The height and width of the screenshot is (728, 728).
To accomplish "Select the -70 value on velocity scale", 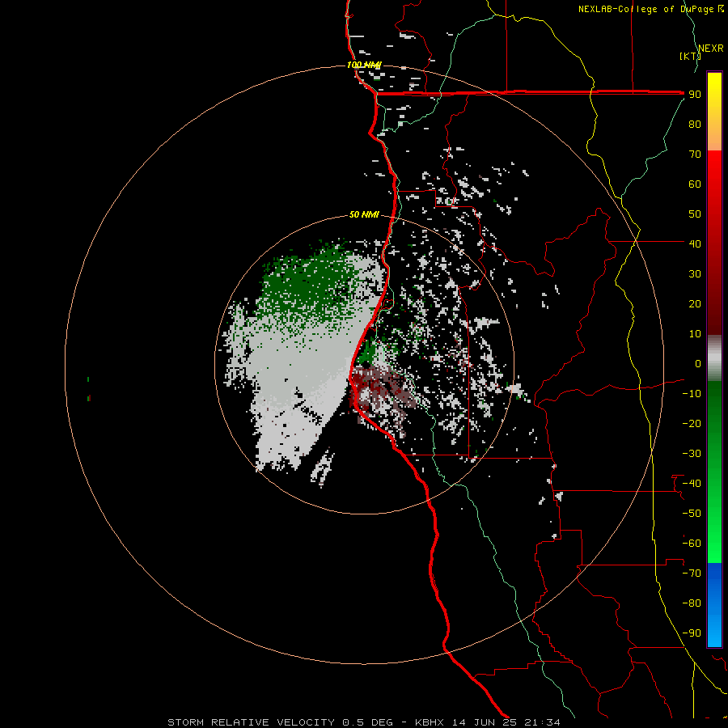I will pyautogui.click(x=692, y=573).
